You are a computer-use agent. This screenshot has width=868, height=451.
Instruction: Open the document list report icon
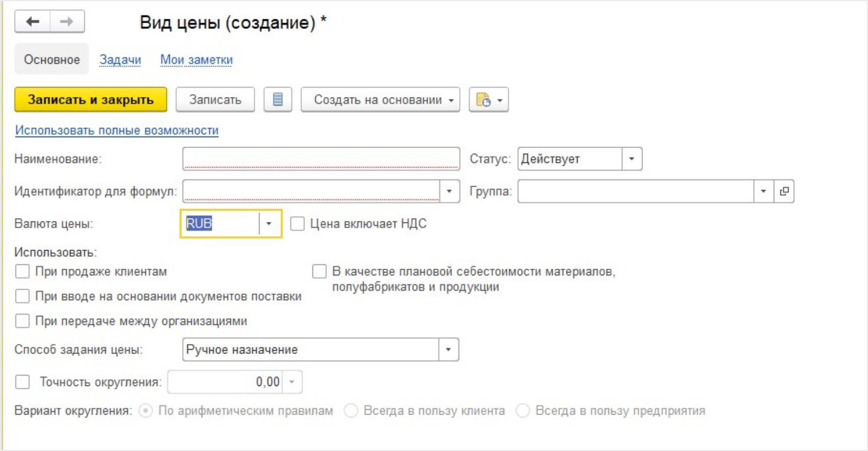pos(277,100)
